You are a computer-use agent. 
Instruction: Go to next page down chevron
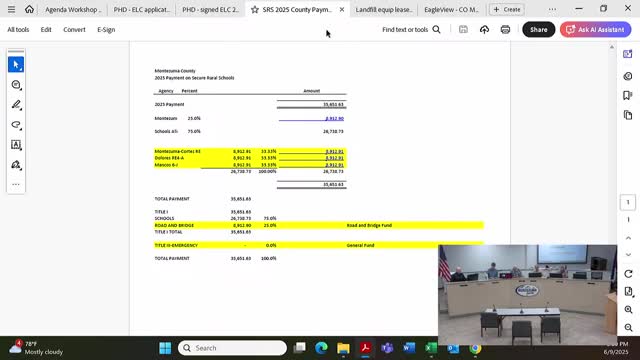point(628,254)
